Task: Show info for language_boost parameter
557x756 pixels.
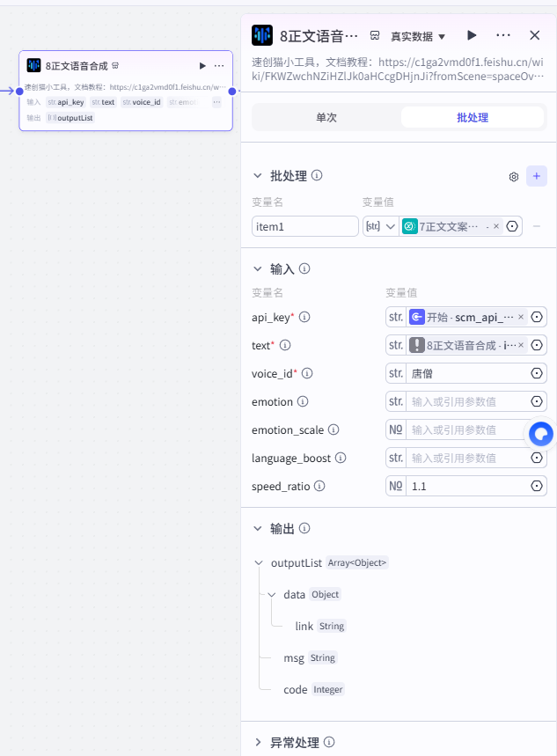Action: pos(341,458)
